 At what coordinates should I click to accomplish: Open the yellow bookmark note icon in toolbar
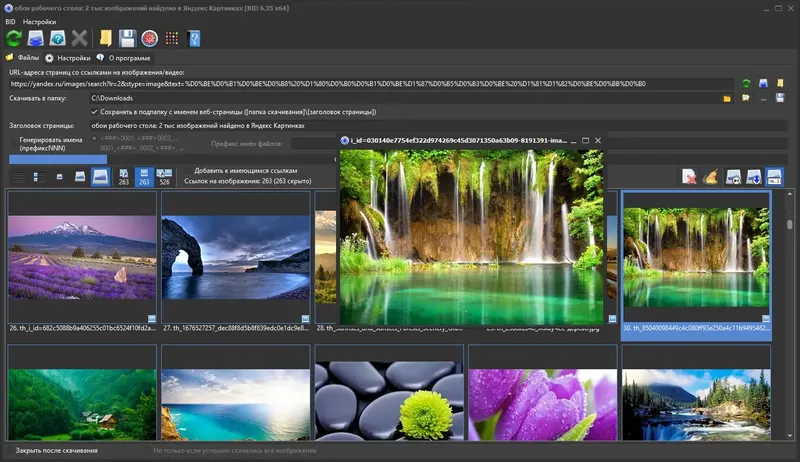click(x=106, y=38)
